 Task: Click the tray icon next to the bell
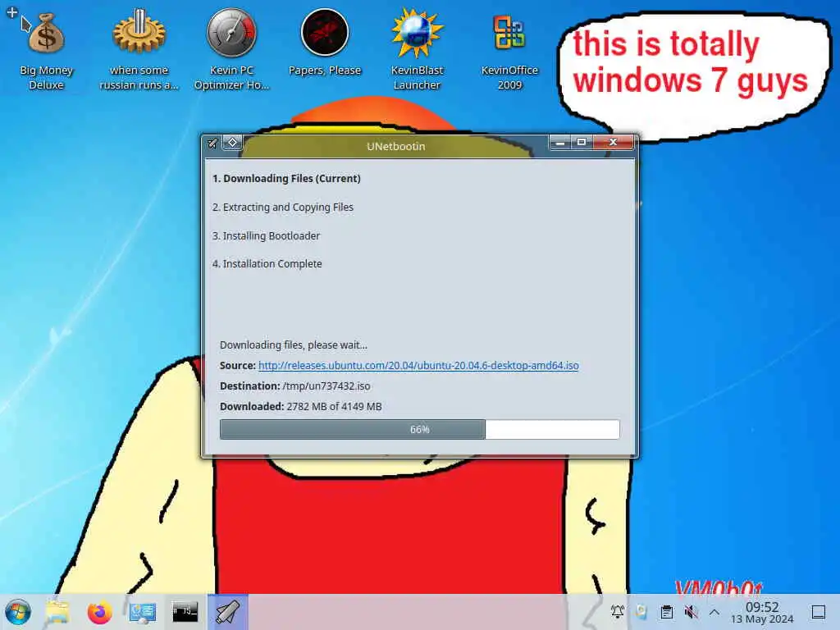click(x=641, y=612)
